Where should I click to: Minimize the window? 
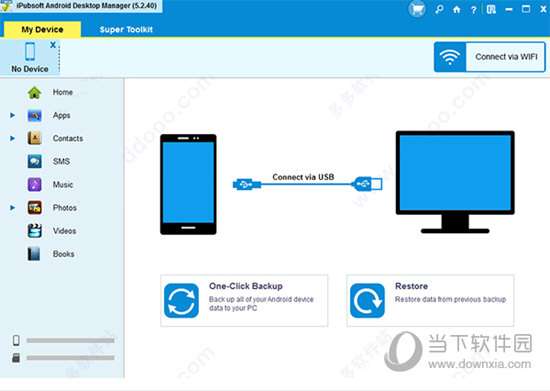pyautogui.click(x=509, y=9)
